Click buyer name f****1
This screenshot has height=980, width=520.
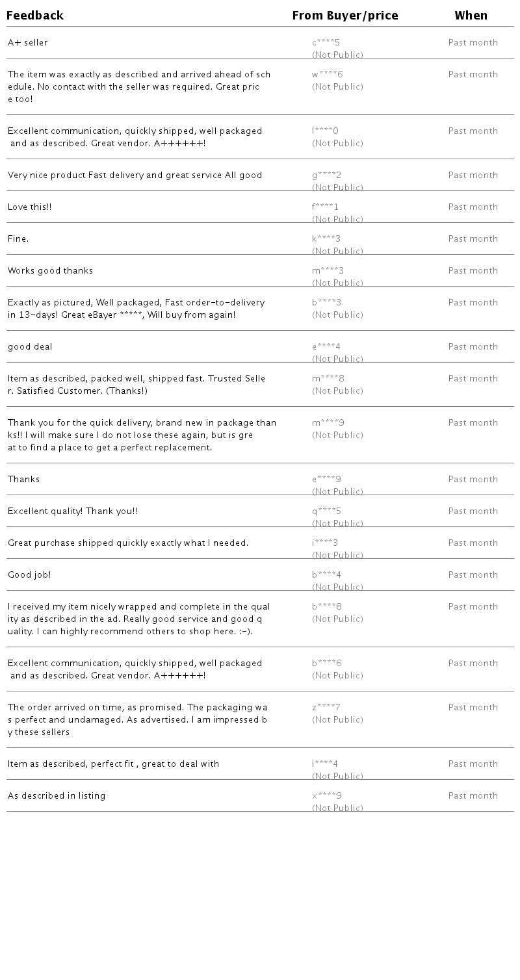tap(325, 207)
